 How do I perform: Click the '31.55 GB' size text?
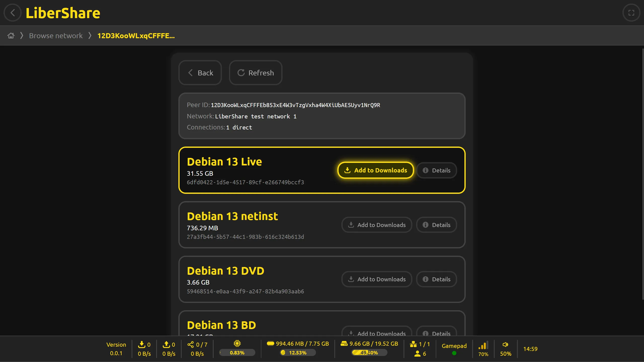click(x=200, y=173)
